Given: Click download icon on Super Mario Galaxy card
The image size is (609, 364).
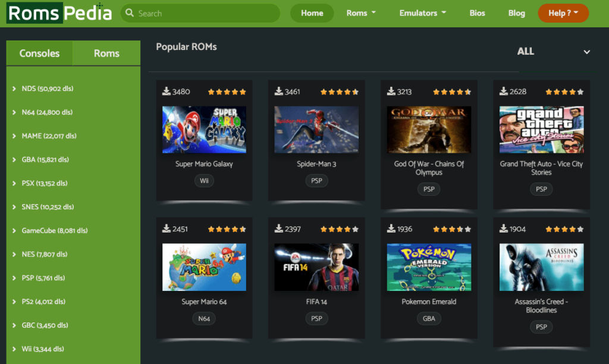Looking at the screenshot, I should [166, 92].
